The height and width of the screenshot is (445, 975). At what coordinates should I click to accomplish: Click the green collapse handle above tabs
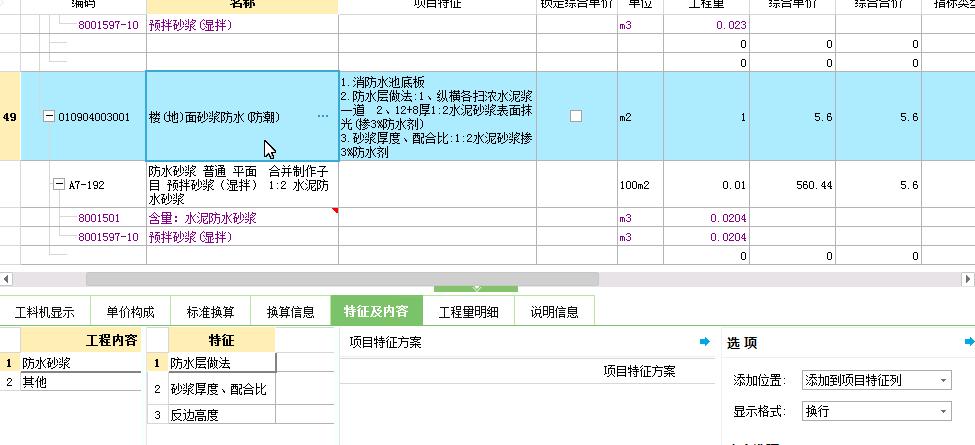tap(475, 289)
